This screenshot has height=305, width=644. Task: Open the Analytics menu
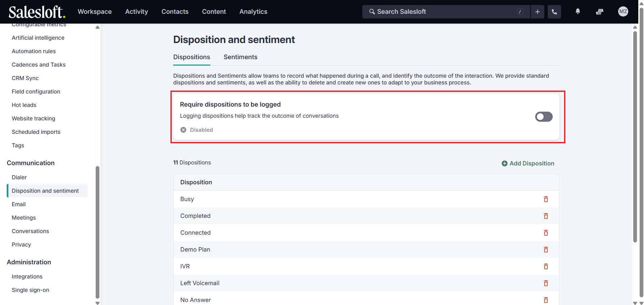pyautogui.click(x=254, y=12)
